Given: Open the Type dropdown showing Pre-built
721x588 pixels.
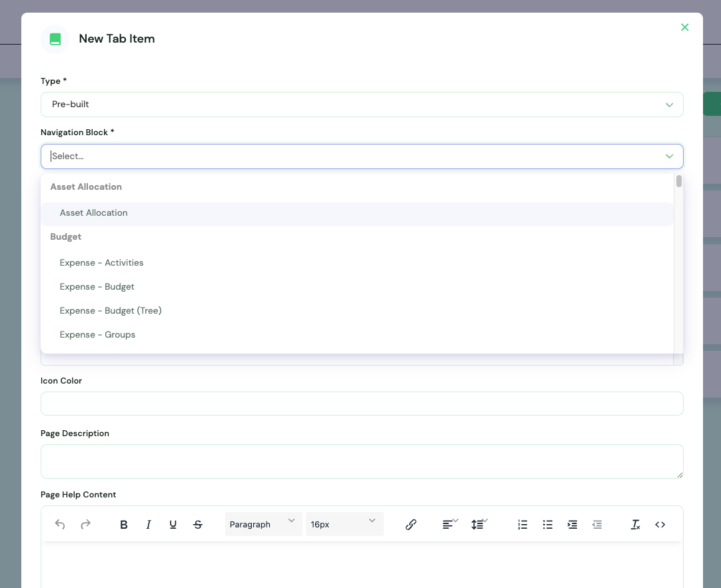Looking at the screenshot, I should tap(362, 105).
